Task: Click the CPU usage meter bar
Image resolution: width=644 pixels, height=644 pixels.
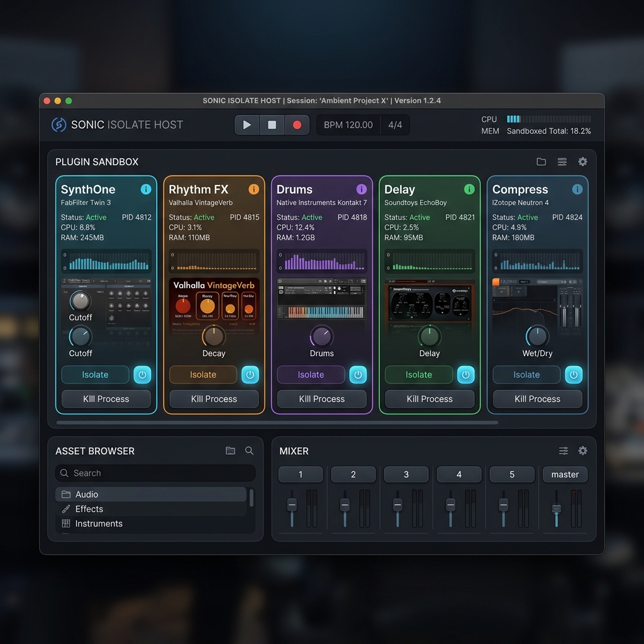Action: (x=548, y=119)
